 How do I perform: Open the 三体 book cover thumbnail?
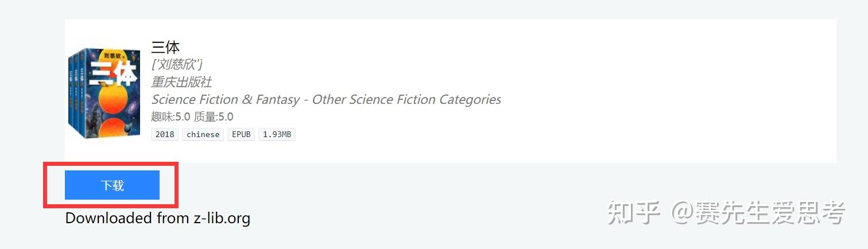pyautogui.click(x=104, y=95)
